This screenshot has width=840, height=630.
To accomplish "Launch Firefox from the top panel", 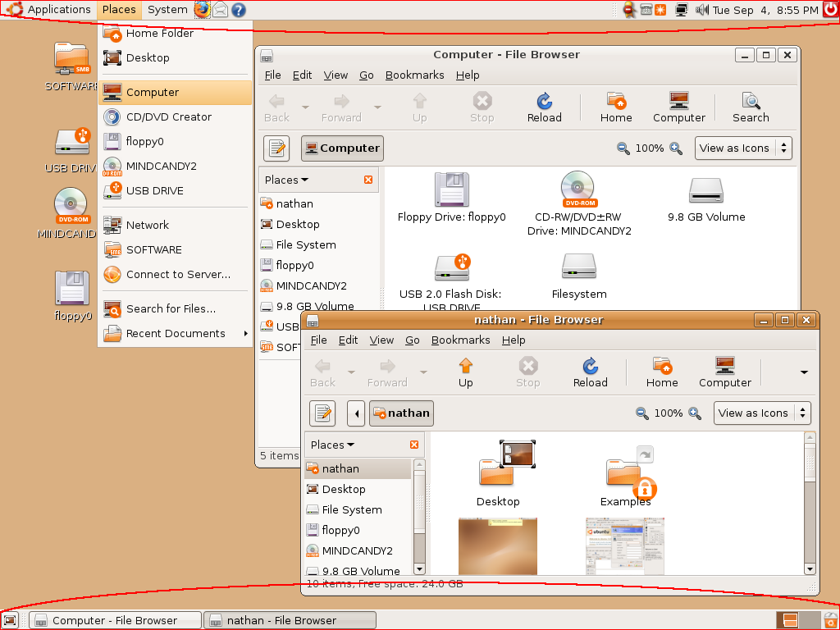I will click(x=202, y=10).
